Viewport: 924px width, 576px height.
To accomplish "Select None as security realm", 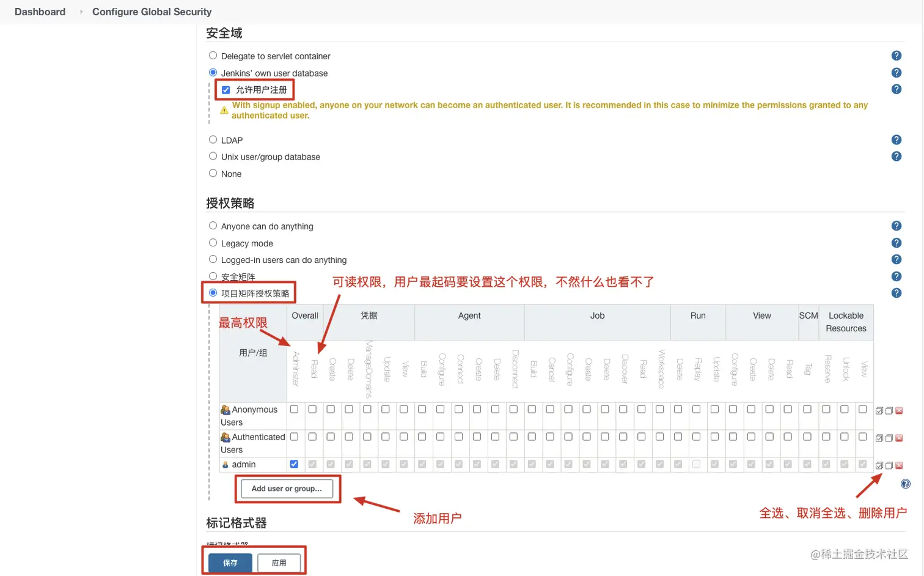I will (x=213, y=173).
